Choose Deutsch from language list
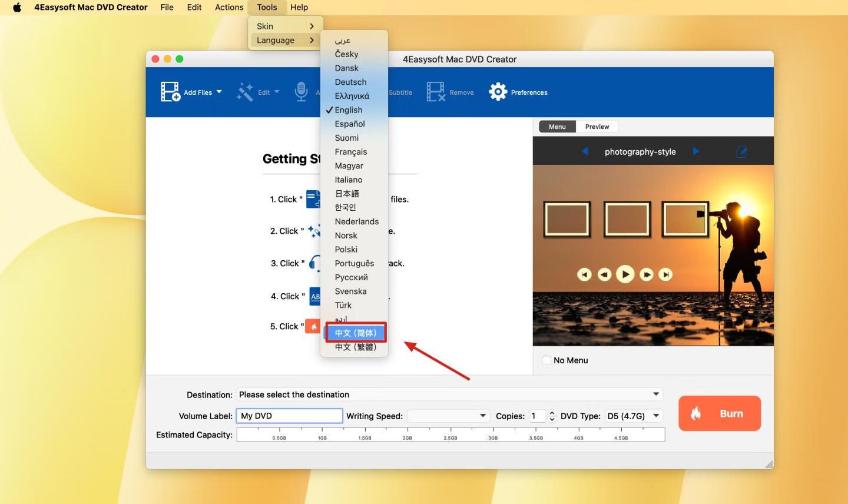The height and width of the screenshot is (504, 848). point(350,82)
